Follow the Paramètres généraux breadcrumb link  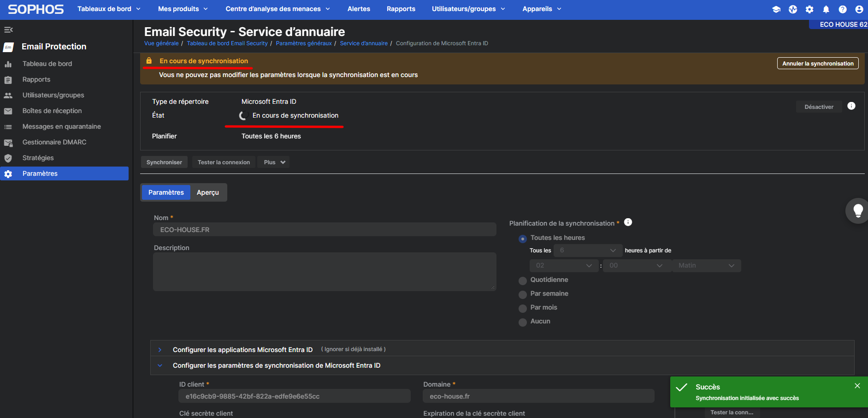tap(304, 43)
